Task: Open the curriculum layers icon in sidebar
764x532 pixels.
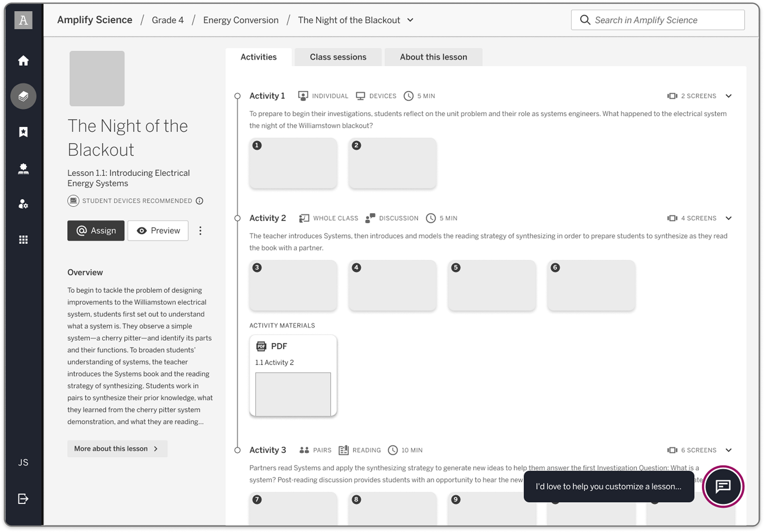Action: pos(23,96)
